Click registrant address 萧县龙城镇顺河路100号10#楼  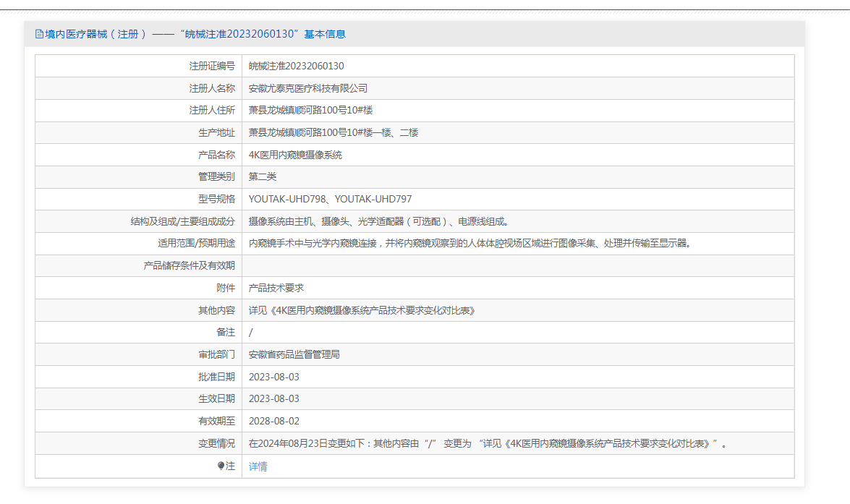(310, 110)
